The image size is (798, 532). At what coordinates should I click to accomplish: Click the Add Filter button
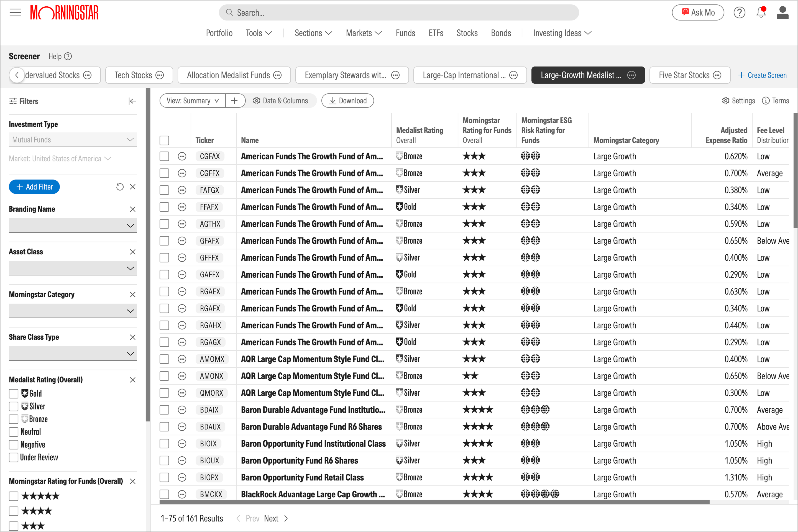pyautogui.click(x=34, y=187)
